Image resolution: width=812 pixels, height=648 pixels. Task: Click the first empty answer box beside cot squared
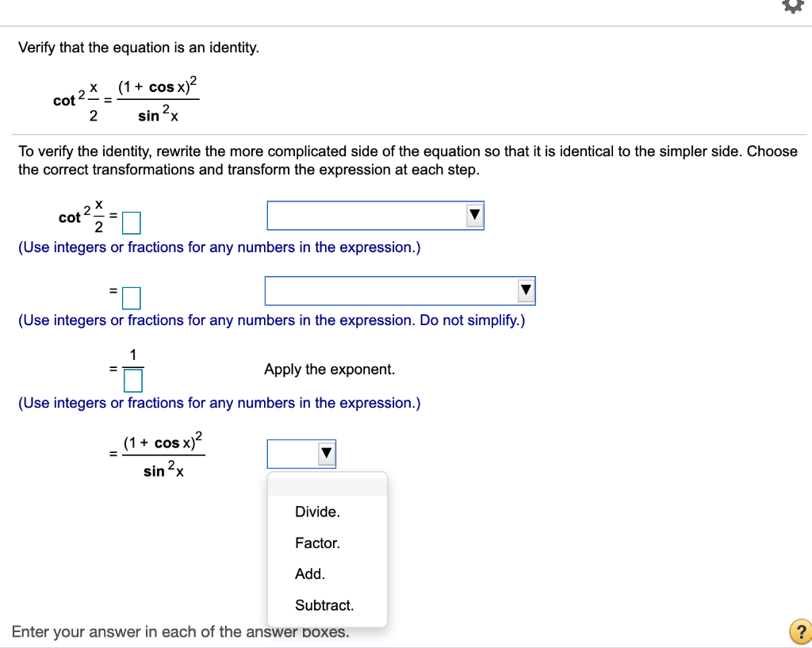pos(132,222)
